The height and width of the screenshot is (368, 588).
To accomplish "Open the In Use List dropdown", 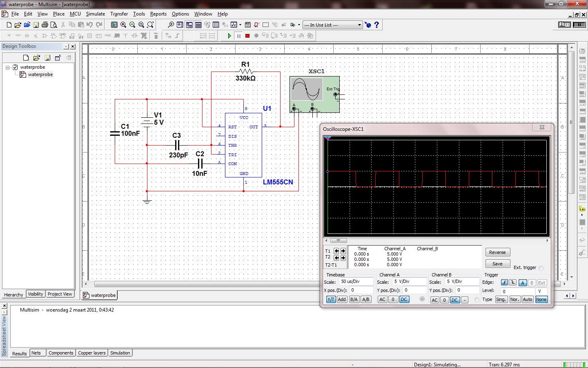I will click(x=359, y=25).
